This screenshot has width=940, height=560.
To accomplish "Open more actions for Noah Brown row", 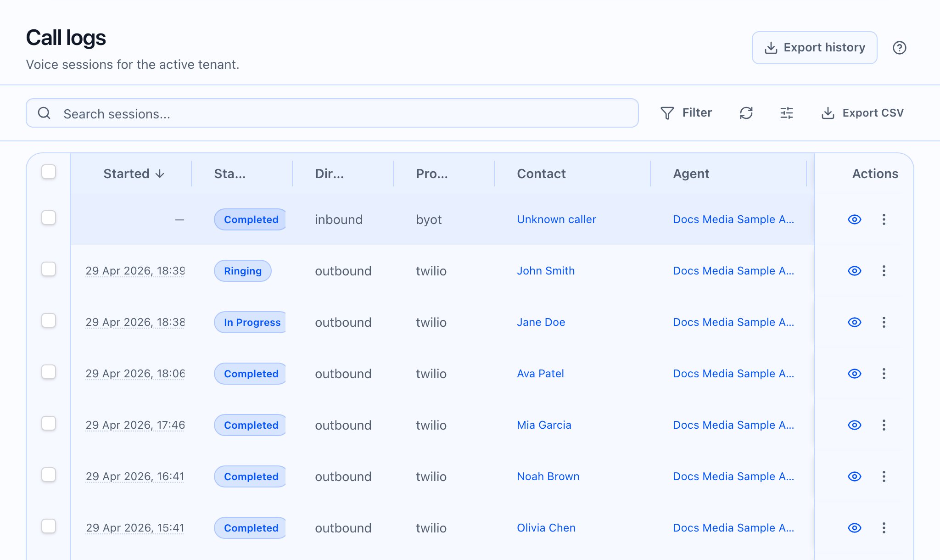I will click(x=884, y=476).
